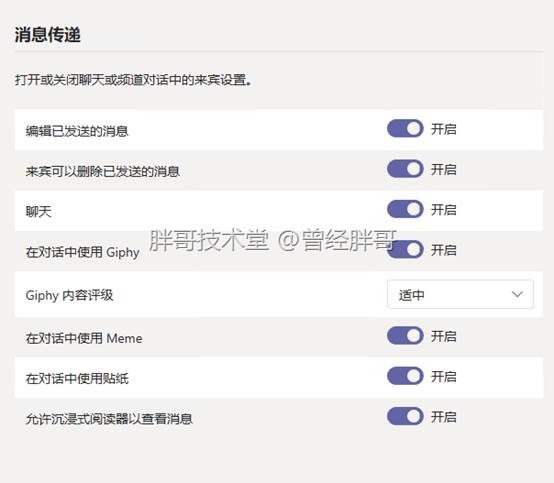Disable 允许沉浸式阅读器以查看消息 toggle

pyautogui.click(x=405, y=416)
